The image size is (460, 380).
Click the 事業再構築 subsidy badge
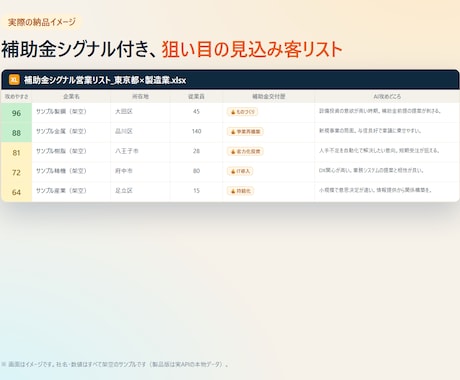tap(245, 132)
